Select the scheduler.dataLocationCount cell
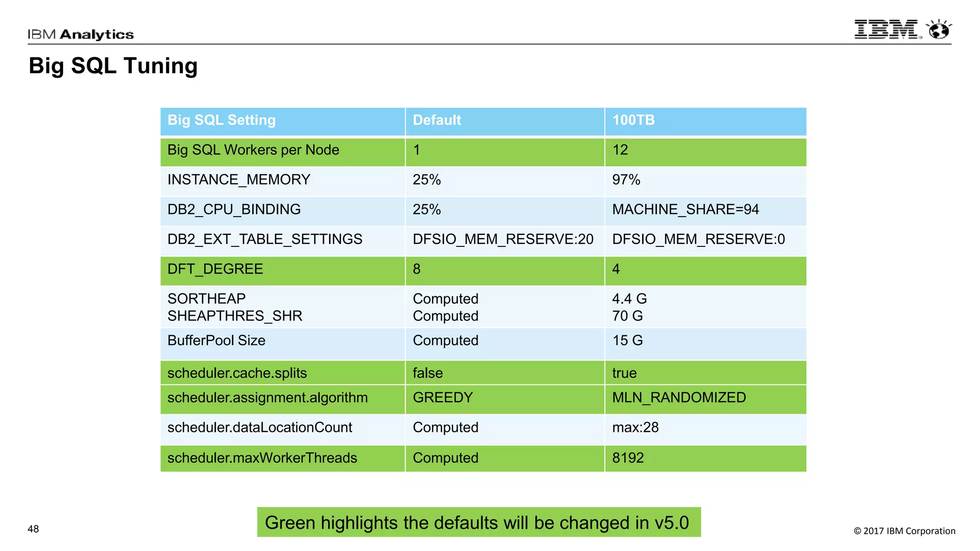Viewport: 980px width, 551px height. (x=283, y=429)
